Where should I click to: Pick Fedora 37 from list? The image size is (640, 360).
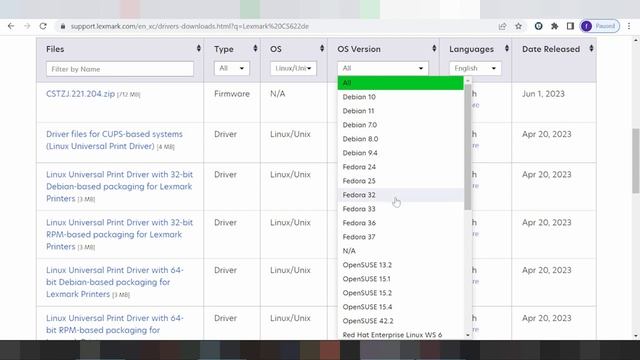click(x=400, y=237)
